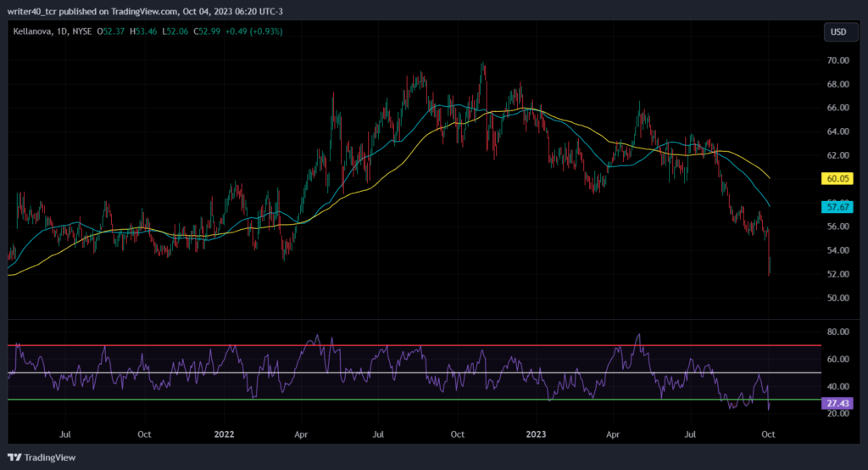The height and width of the screenshot is (470, 868).
Task: Click the Kellanova symbol name in the legend
Action: point(33,31)
